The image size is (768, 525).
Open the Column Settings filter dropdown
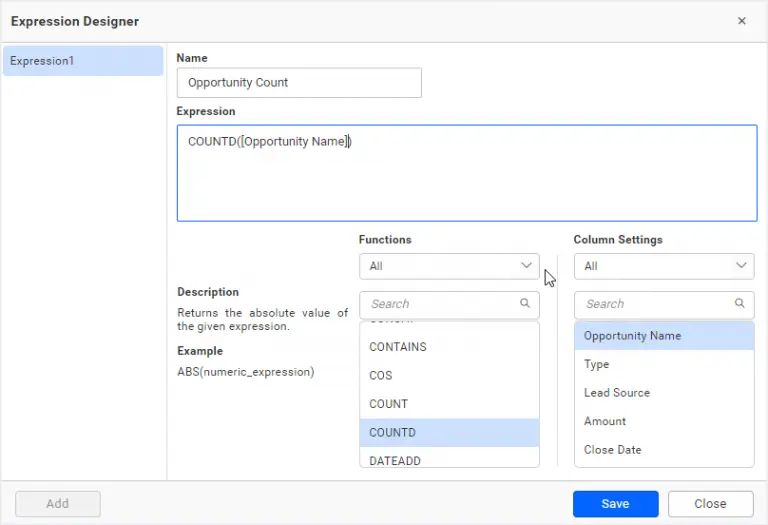coord(664,266)
